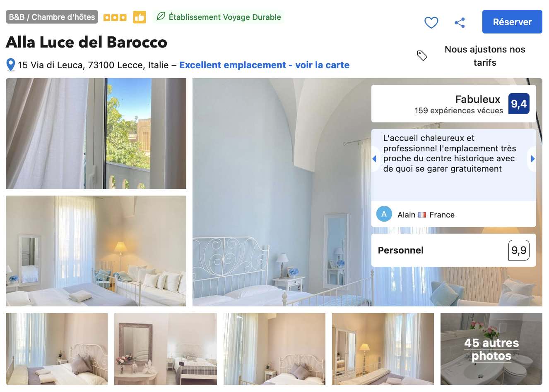Click the green leaf sustainability icon
The width and height of the screenshot is (549, 392).
coord(161,17)
